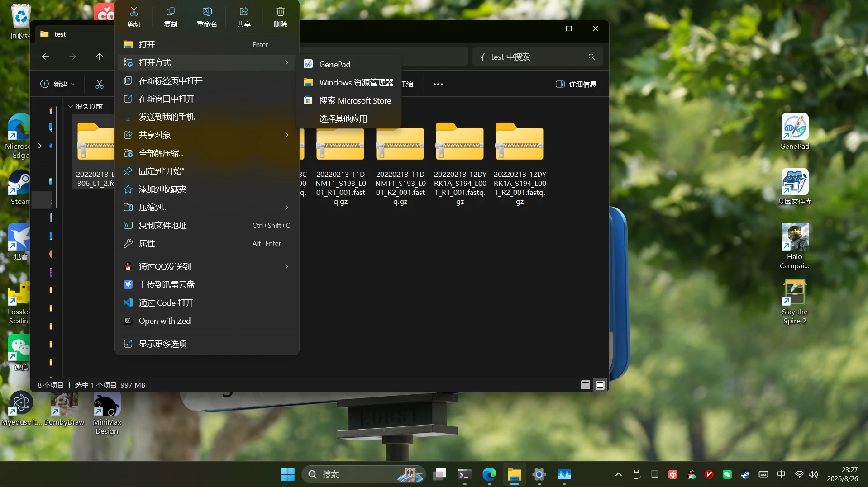Choose 上传到迅雷云盘
868x487 pixels.
pos(207,284)
